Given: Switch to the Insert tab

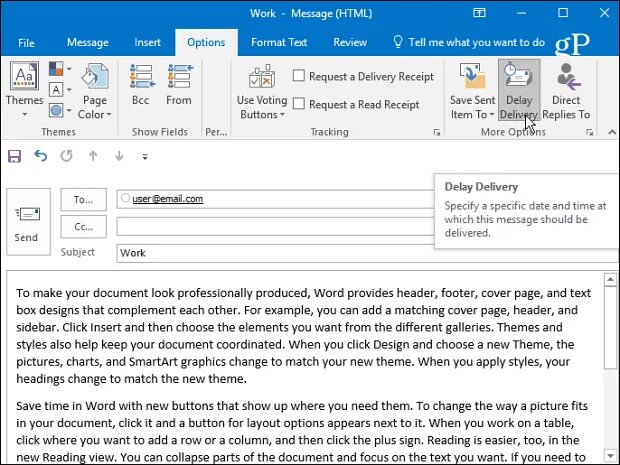Looking at the screenshot, I should pos(147,42).
